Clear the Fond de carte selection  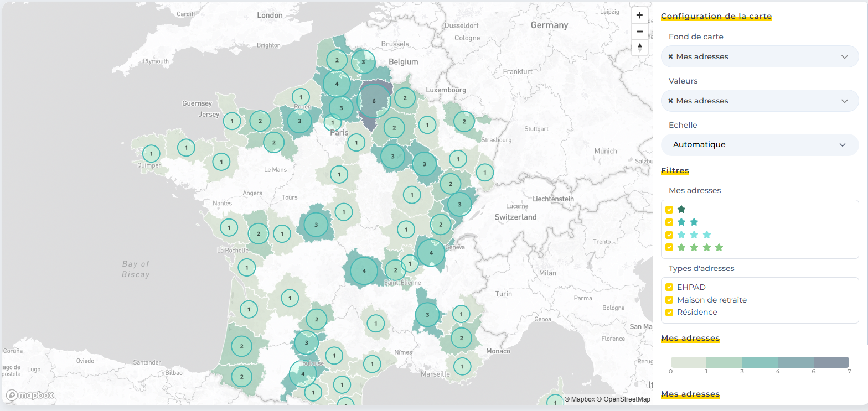click(670, 56)
